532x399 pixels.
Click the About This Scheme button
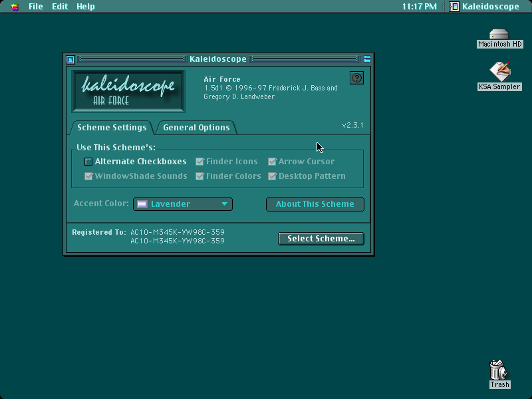coord(315,204)
